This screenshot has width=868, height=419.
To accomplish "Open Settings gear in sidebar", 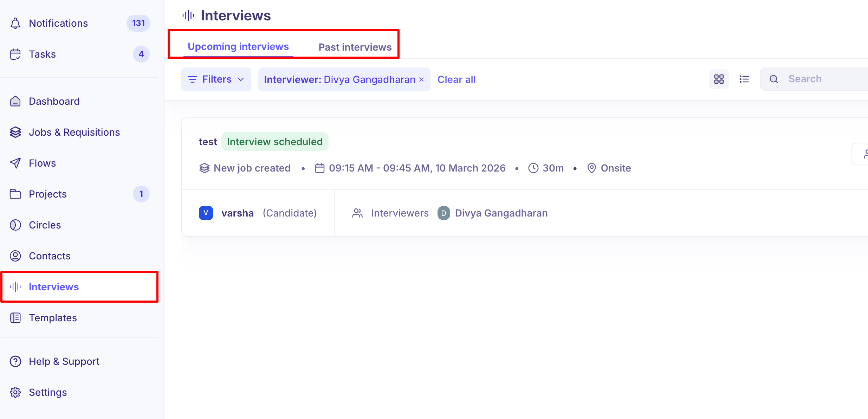I will click(15, 392).
